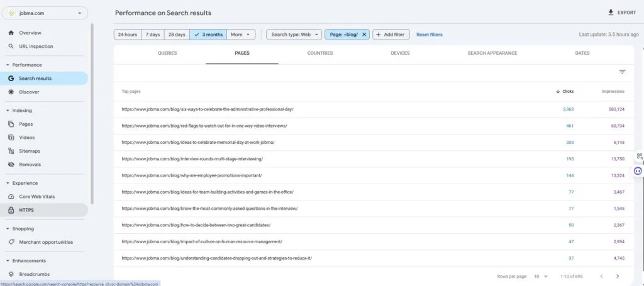The width and height of the screenshot is (644, 286).
Task: Click the Sitemaps icon
Action: tap(11, 151)
